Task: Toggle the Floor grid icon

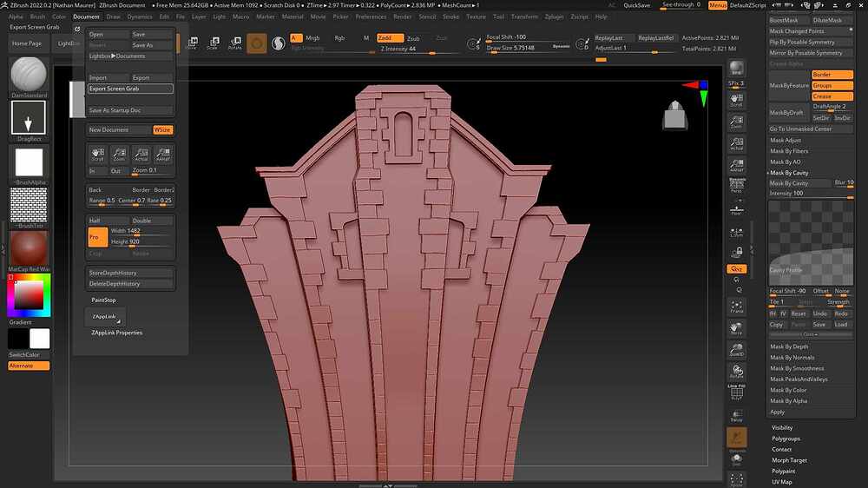Action: coord(736,210)
